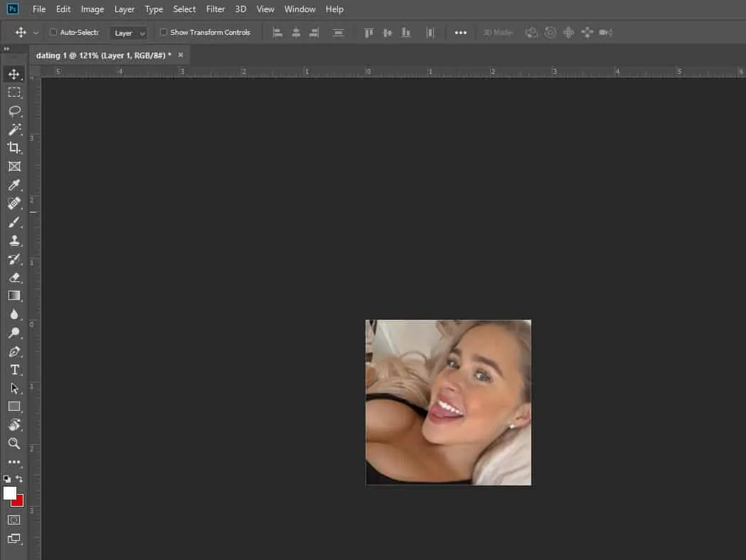Image resolution: width=746 pixels, height=560 pixels.
Task: Close the dating 1 document tab
Action: pyautogui.click(x=181, y=55)
